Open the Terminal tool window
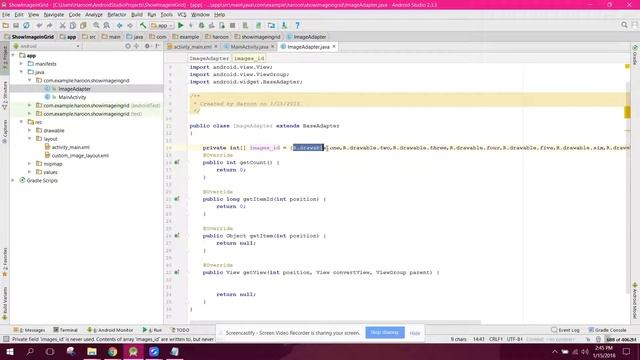The width and height of the screenshot is (640, 360). pyautogui.click(x=65, y=330)
